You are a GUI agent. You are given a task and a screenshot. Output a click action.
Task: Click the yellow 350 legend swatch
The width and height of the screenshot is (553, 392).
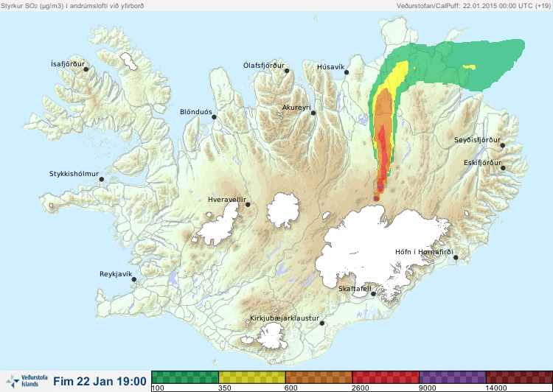(x=252, y=377)
